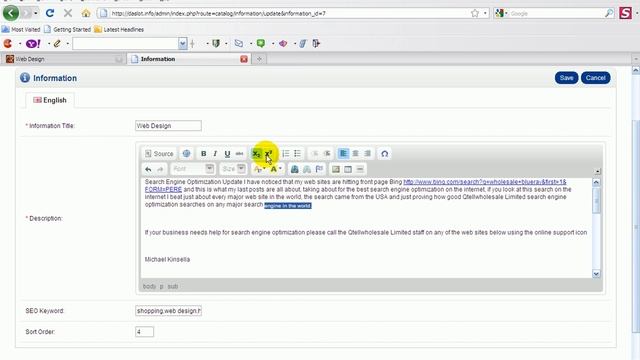Click the Stop loading X button
This screenshot has height=360, width=640.
[x=68, y=13]
